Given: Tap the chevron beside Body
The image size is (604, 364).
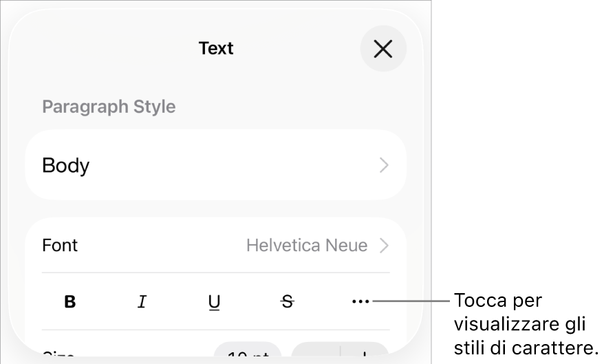Looking at the screenshot, I should pyautogui.click(x=384, y=165).
